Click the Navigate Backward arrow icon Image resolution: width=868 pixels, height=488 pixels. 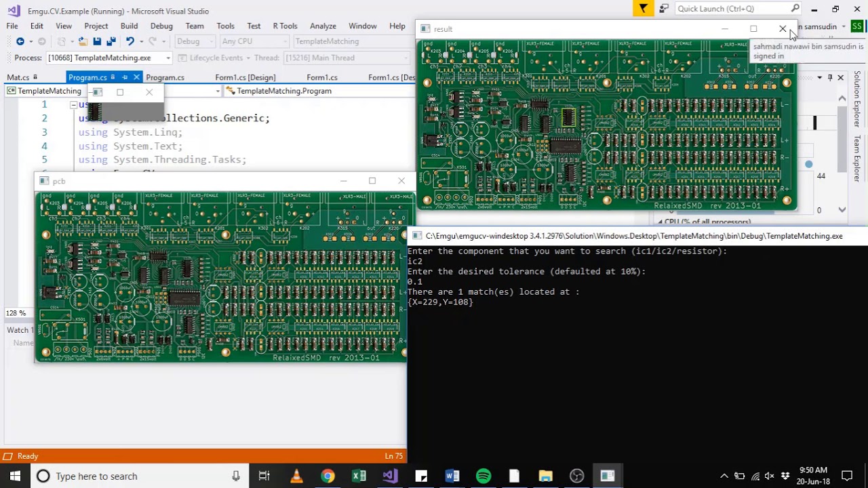[20, 41]
